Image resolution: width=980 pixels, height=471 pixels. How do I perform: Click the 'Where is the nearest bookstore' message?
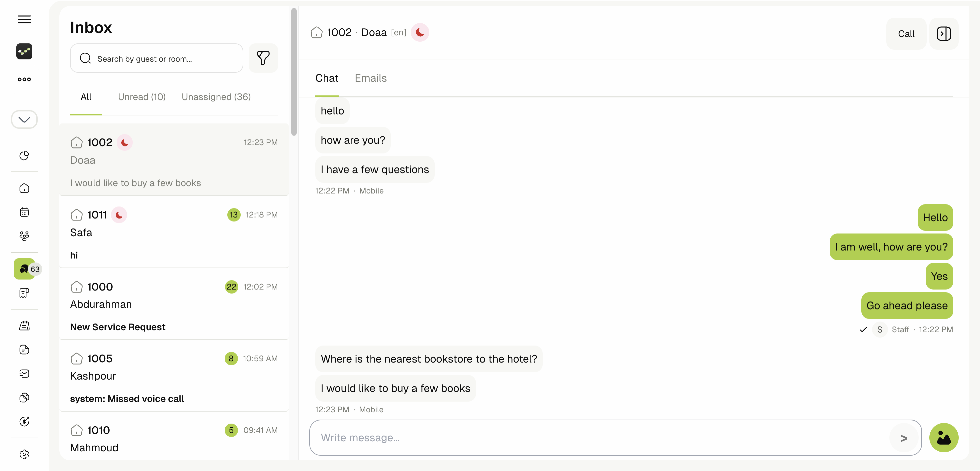coord(429,359)
